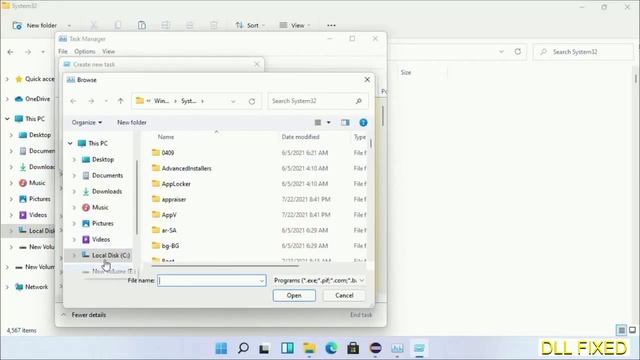The image size is (640, 360).
Task: Click Cancel in Browse dialog
Action: coord(344,296)
